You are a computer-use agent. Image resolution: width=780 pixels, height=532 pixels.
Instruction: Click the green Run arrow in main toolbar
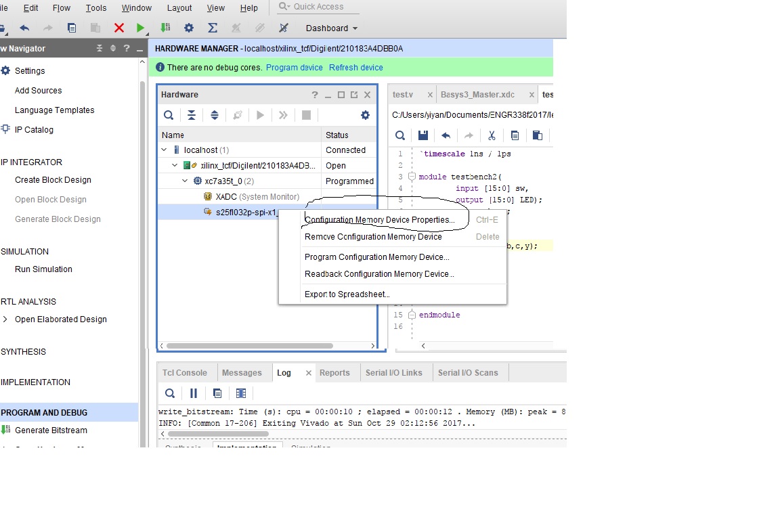tap(140, 28)
